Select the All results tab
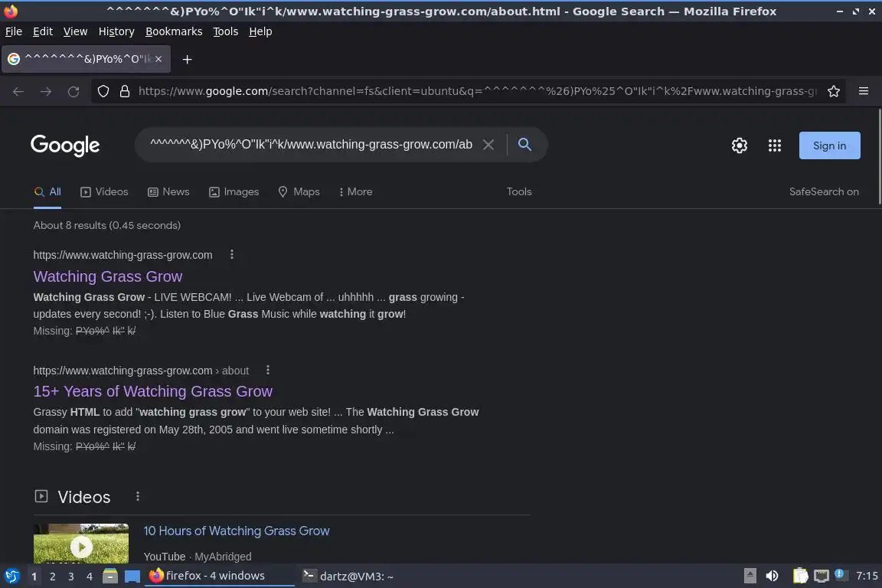 tap(47, 192)
